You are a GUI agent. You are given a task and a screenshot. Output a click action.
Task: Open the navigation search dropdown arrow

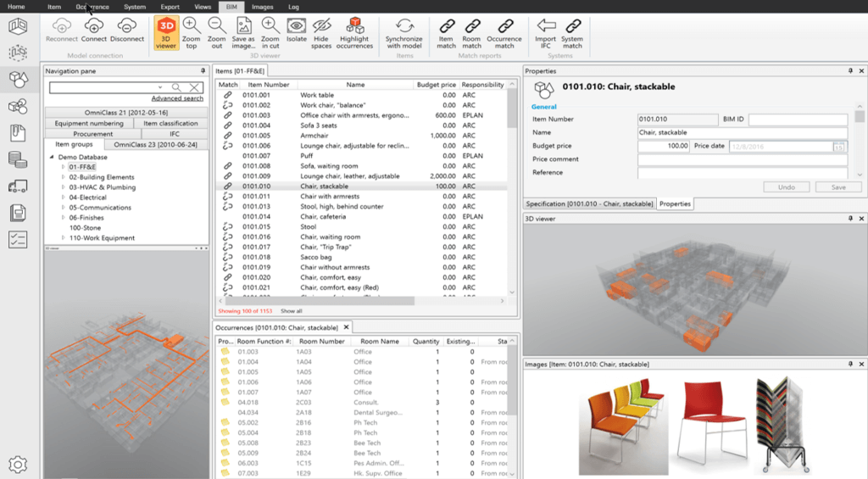160,87
